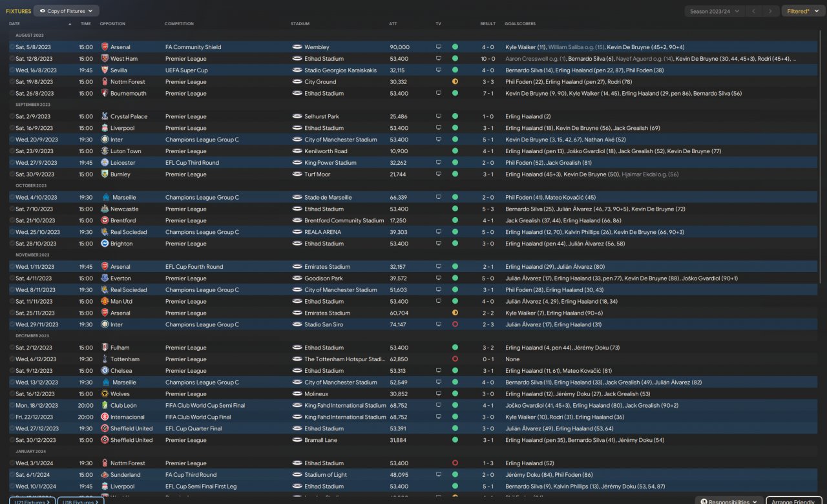Click the Burnley club badge
The width and height of the screenshot is (827, 504).
point(105,174)
